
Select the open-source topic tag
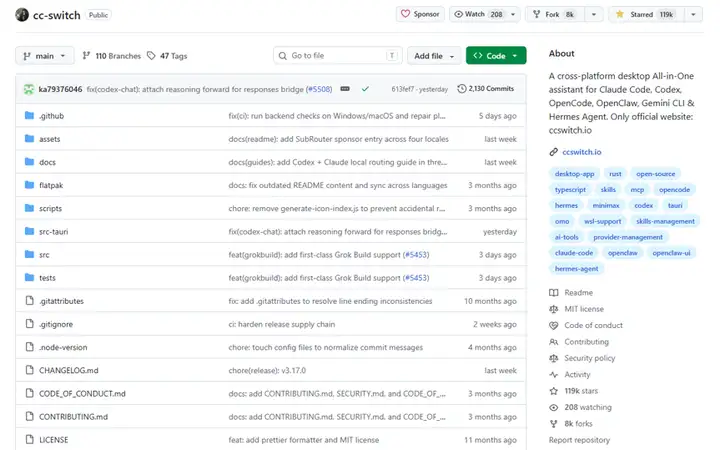click(655, 174)
